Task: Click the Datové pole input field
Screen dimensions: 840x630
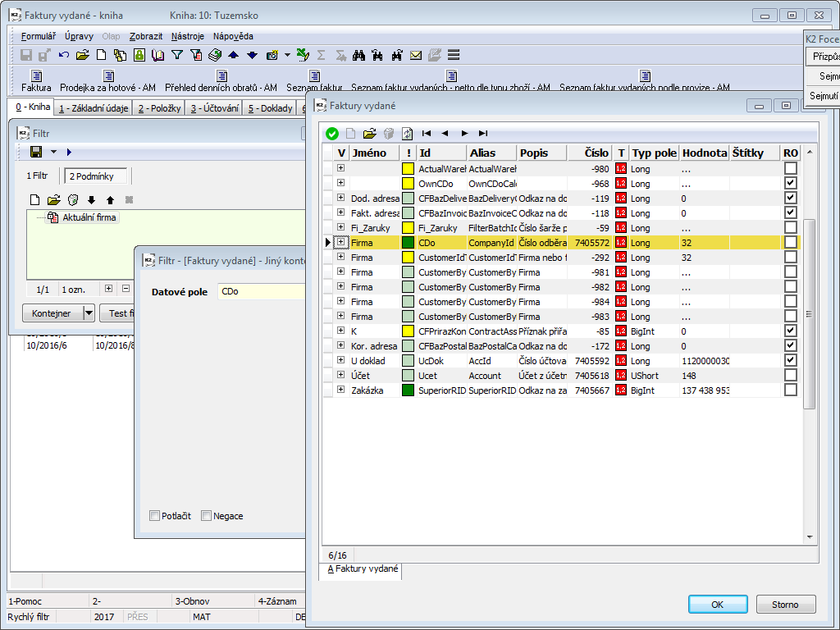Action: coord(261,292)
